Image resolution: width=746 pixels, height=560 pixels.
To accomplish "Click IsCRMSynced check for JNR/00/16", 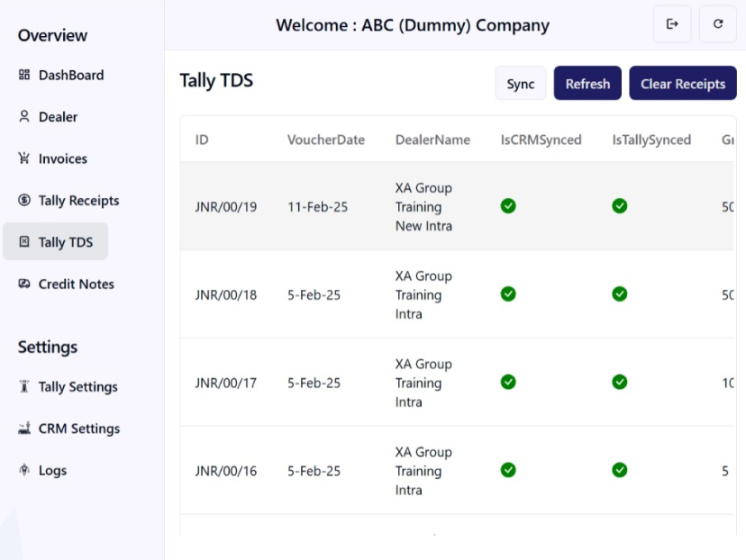I will point(508,470).
